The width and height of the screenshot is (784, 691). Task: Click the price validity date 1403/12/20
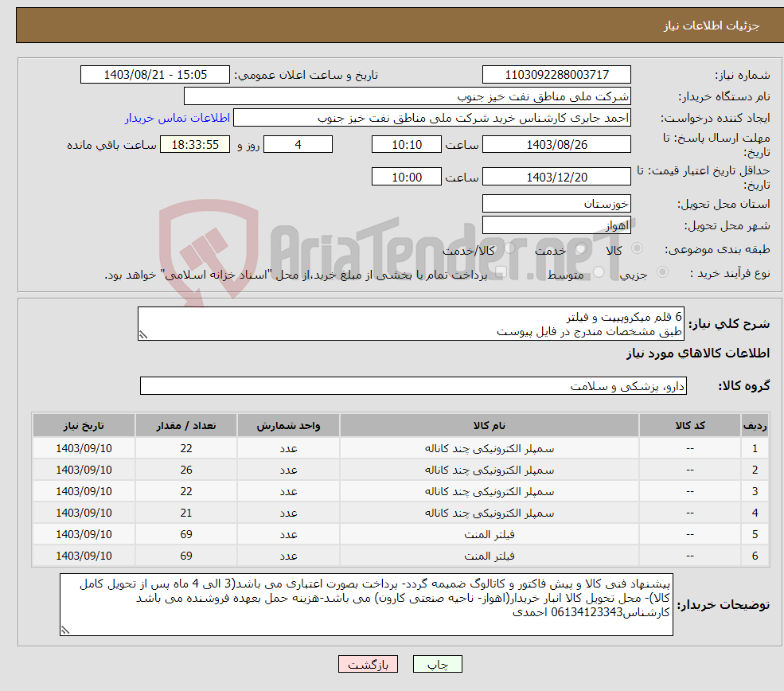tap(556, 177)
